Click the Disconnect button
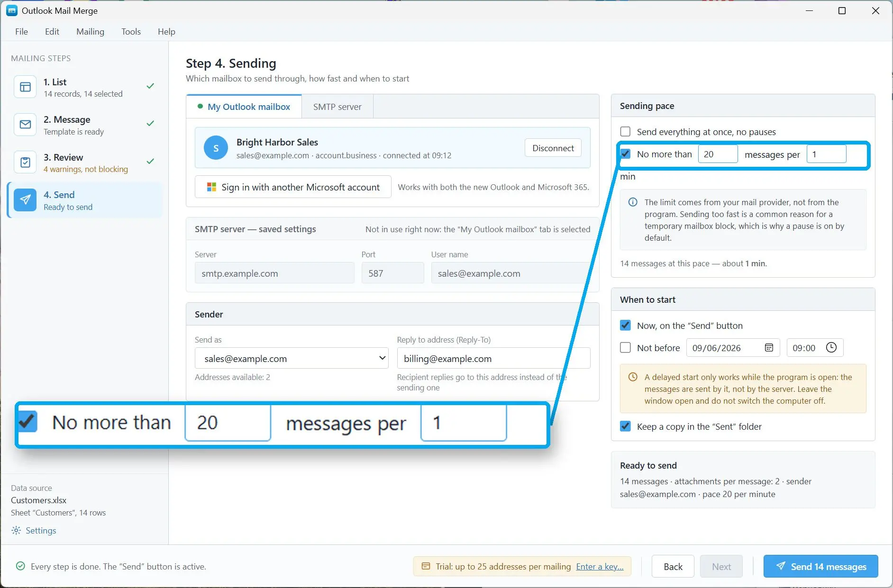 [x=553, y=148]
